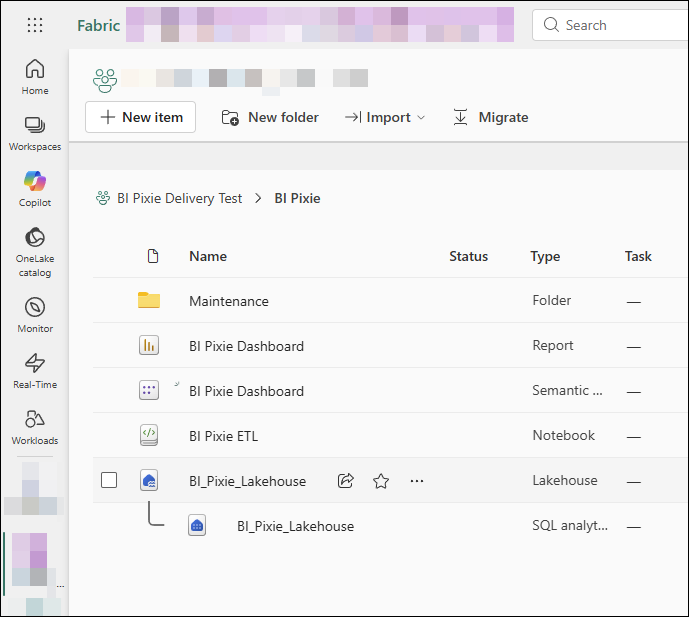Open the BI_Pixie_Lakehouse SQL analytics endpoint name
The height and width of the screenshot is (617, 689).
click(x=295, y=526)
